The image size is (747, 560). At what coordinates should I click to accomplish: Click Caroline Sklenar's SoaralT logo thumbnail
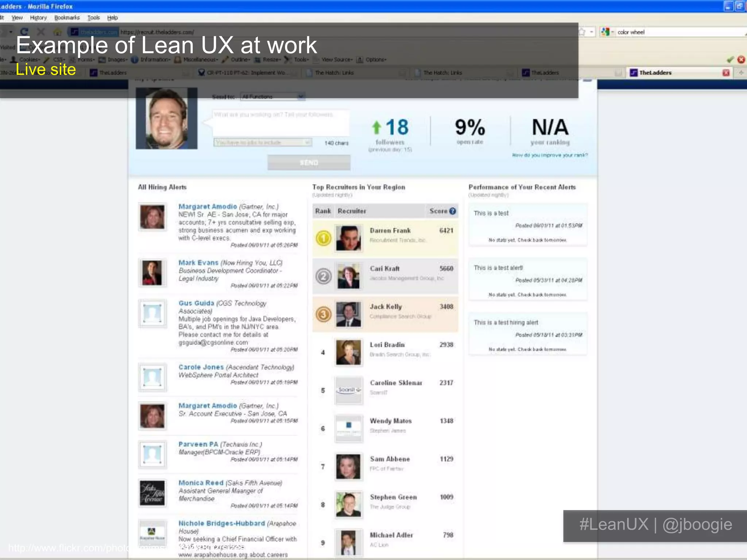click(x=349, y=390)
